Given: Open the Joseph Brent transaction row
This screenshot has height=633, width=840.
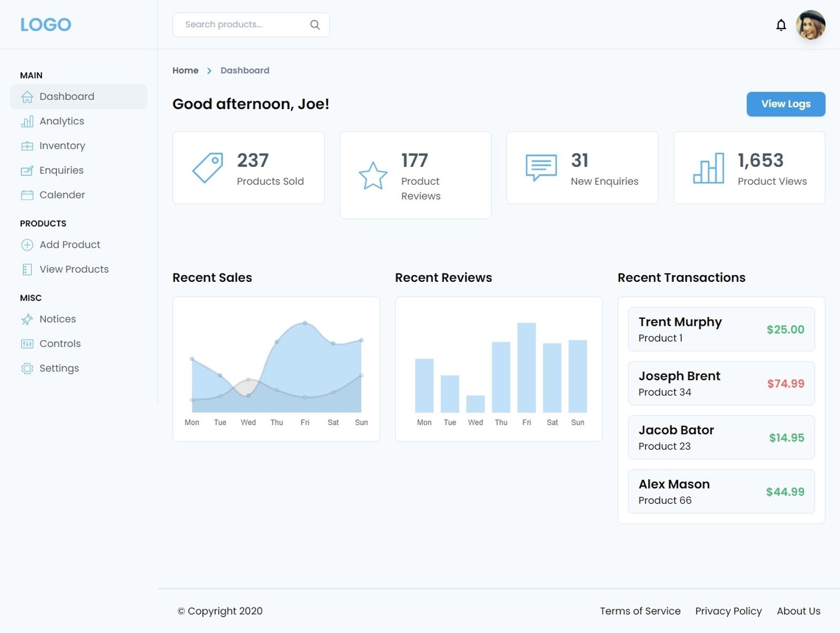Looking at the screenshot, I should [x=721, y=383].
